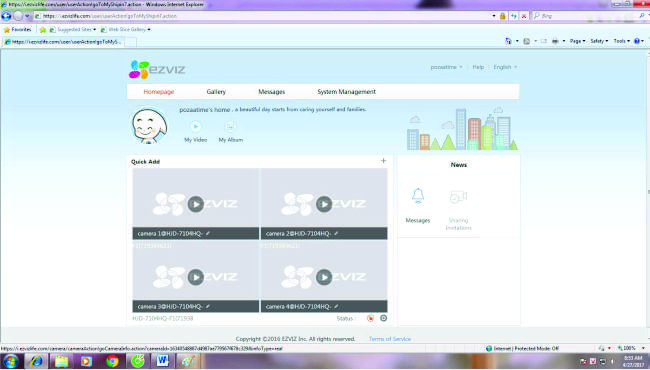Open Web Slice Gallery dropdown

[126, 29]
